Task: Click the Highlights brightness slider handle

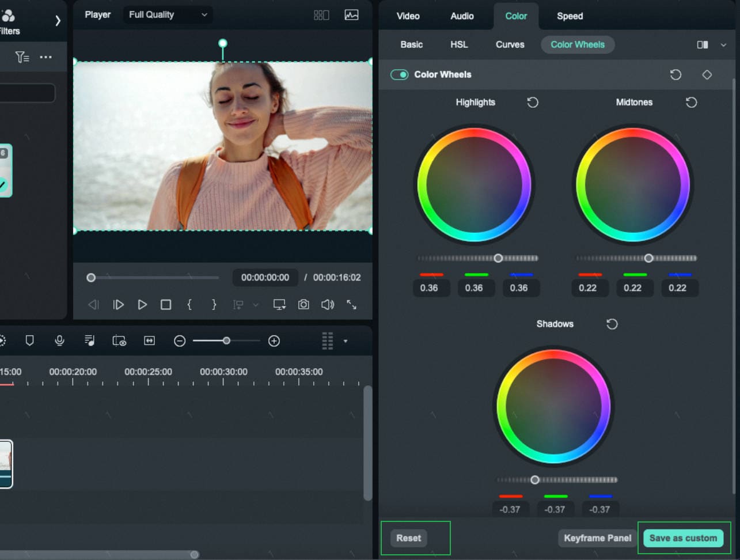Action: 498,258
